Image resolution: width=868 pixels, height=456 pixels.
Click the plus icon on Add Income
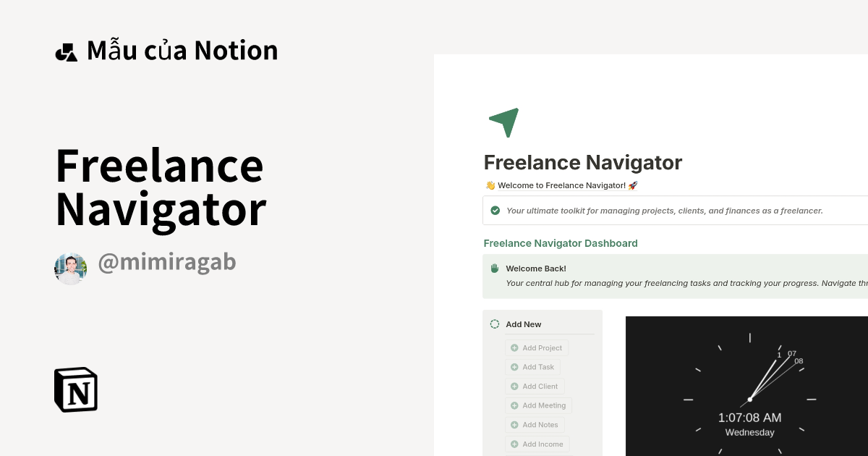pyautogui.click(x=514, y=444)
